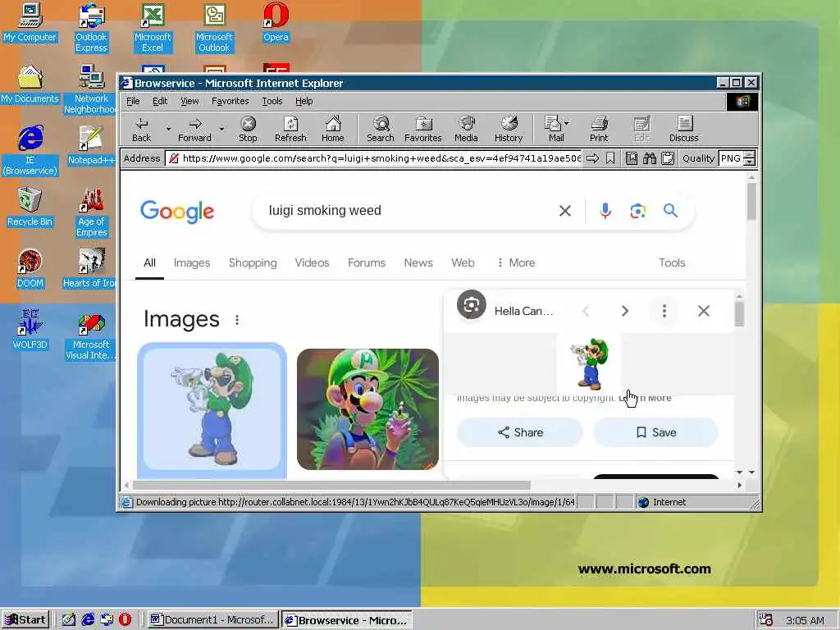
Task: Open the Mail button dropdown arrow
Action: [567, 123]
